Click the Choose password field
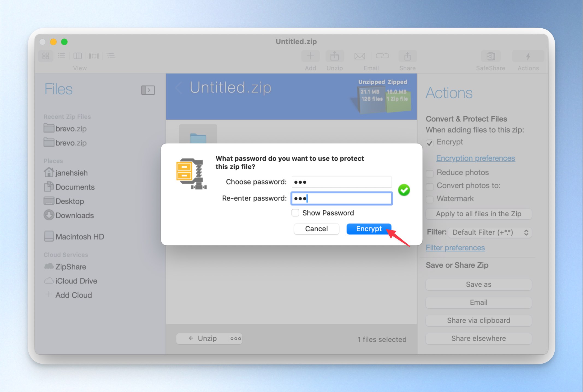This screenshot has height=392, width=583. 341,182
